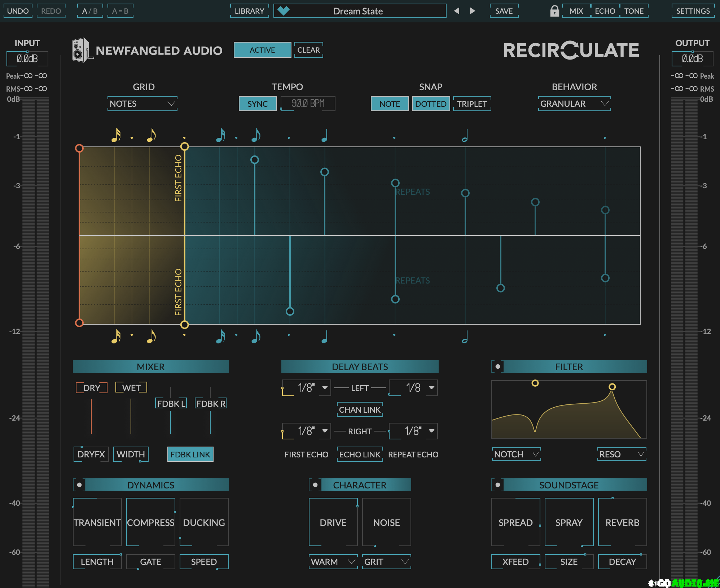Enable the ACTIVE button
The width and height of the screenshot is (720, 588).
pyautogui.click(x=262, y=50)
